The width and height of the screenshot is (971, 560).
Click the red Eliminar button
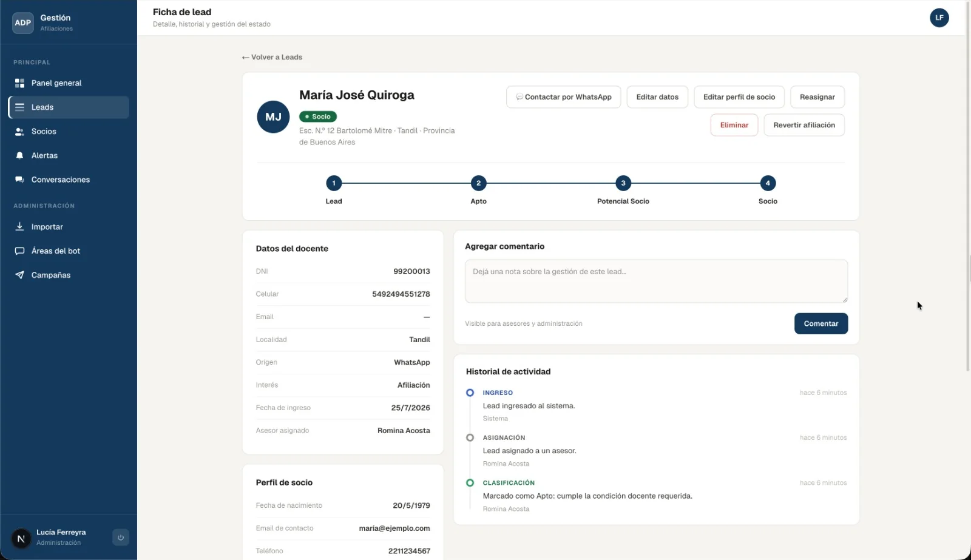pos(734,125)
